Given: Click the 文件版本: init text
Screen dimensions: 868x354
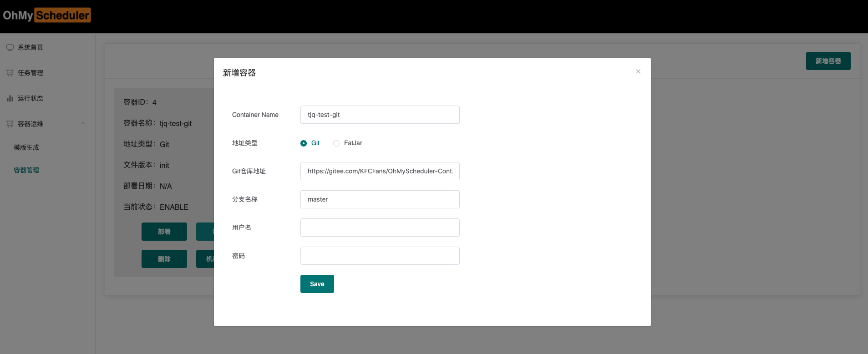Looking at the screenshot, I should 146,165.
